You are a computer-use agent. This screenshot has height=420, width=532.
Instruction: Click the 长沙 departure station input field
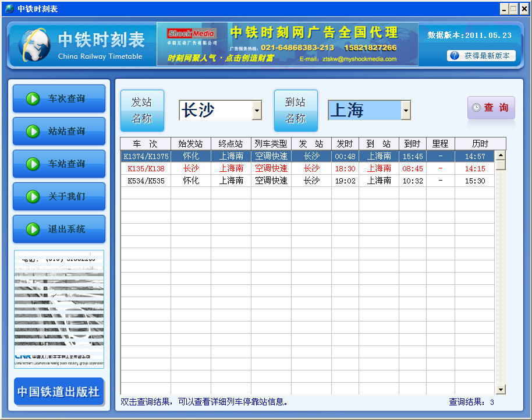[216, 110]
